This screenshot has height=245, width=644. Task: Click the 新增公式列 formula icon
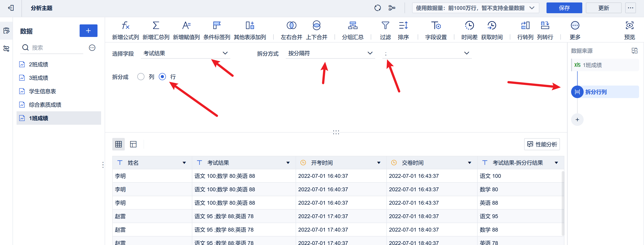click(125, 26)
